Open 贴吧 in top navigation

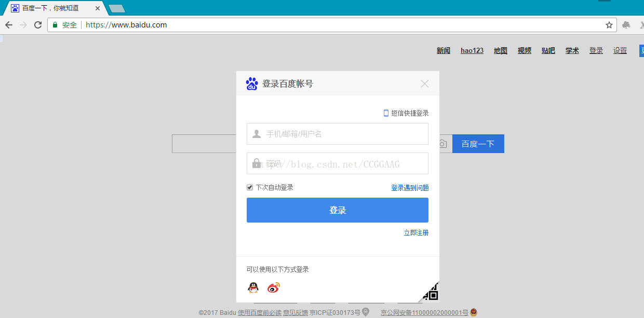(x=548, y=50)
